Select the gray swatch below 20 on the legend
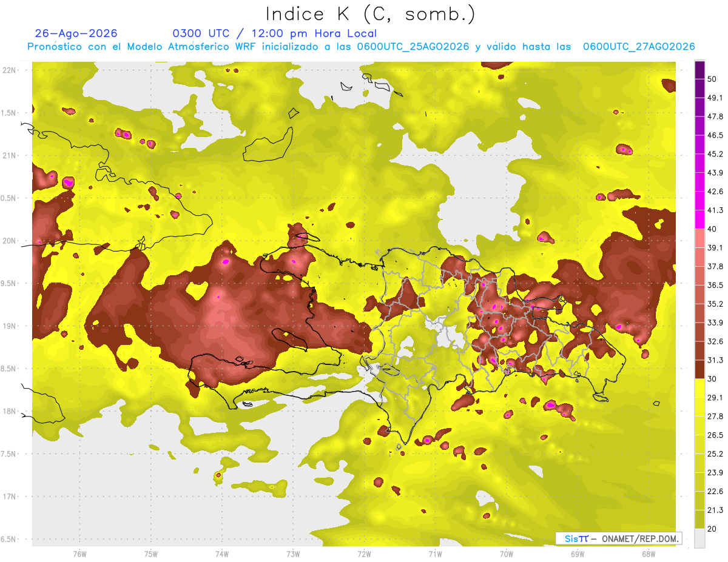 pyautogui.click(x=700, y=538)
